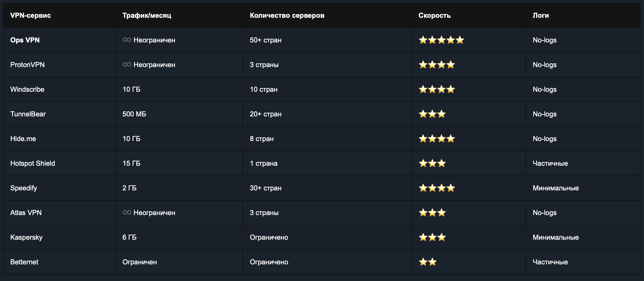The image size is (644, 281).
Task: Click the infinity icon in Atlas VPN row
Action: tap(127, 212)
